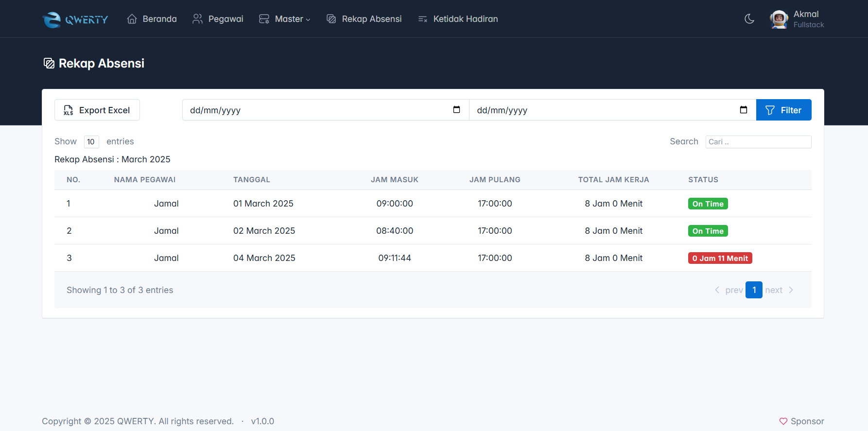The height and width of the screenshot is (431, 868).
Task: Click the previous page chevron
Action: pyautogui.click(x=717, y=290)
